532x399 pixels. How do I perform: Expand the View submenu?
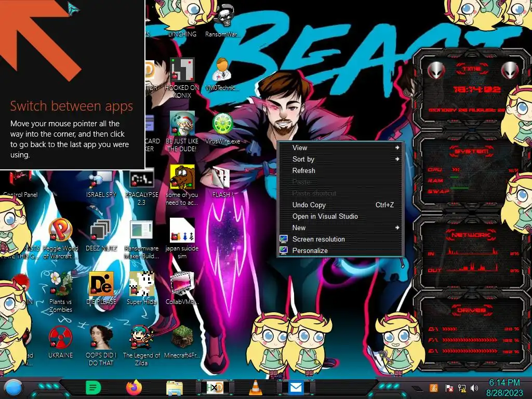point(340,148)
